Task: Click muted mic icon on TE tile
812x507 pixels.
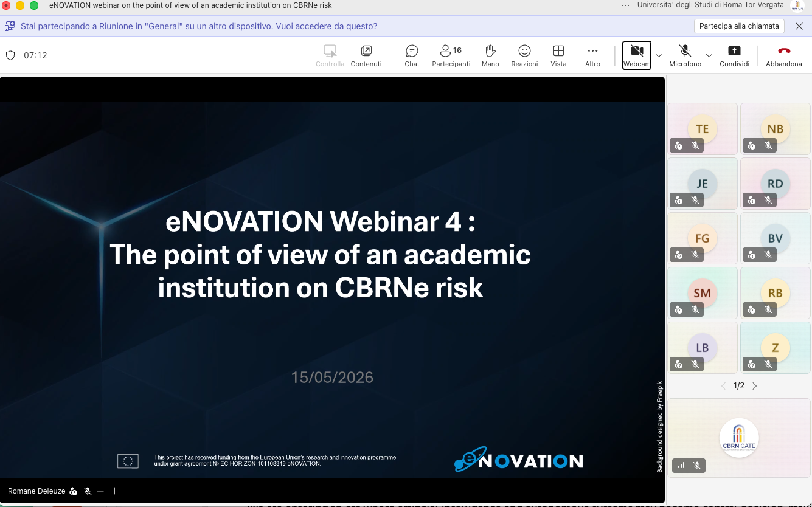Action: [x=695, y=145]
